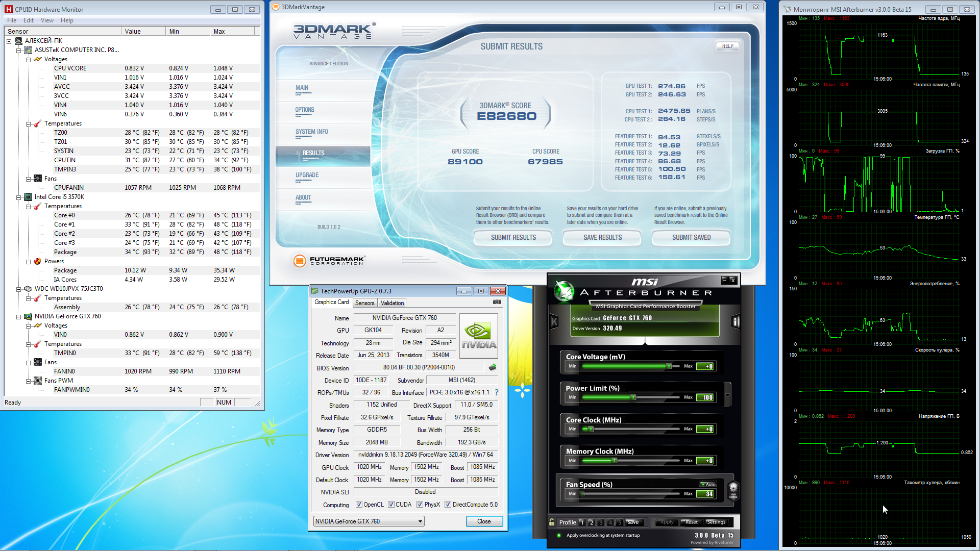Toggle the Auto fan speed button
This screenshot has height=551, width=980.
pos(708,485)
